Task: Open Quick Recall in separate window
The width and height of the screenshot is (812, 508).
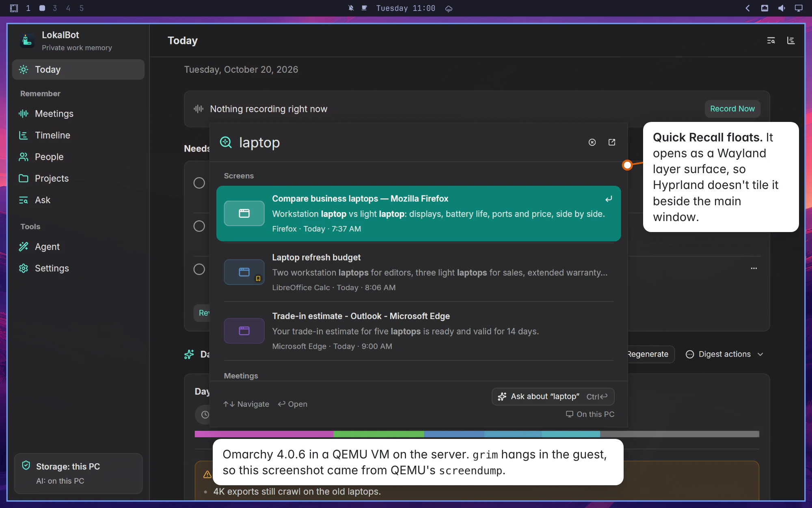Action: tap(612, 142)
